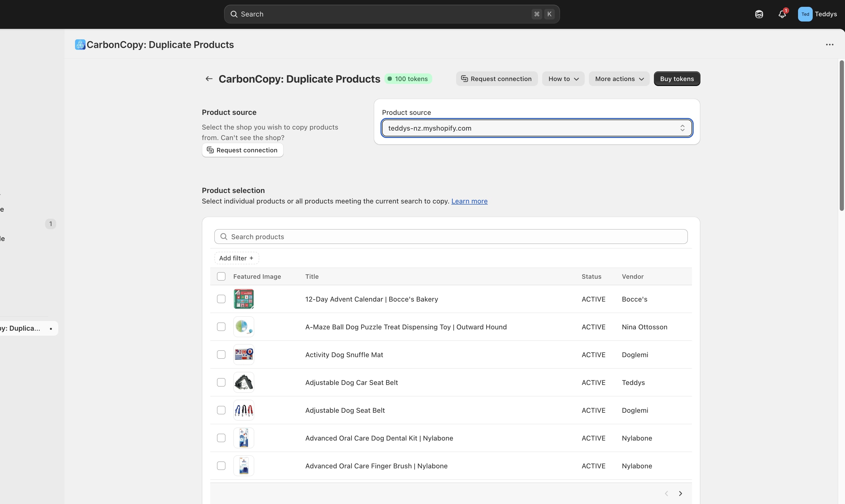Click the page vertical scrollbar
This screenshot has width=845, height=504.
click(841, 136)
